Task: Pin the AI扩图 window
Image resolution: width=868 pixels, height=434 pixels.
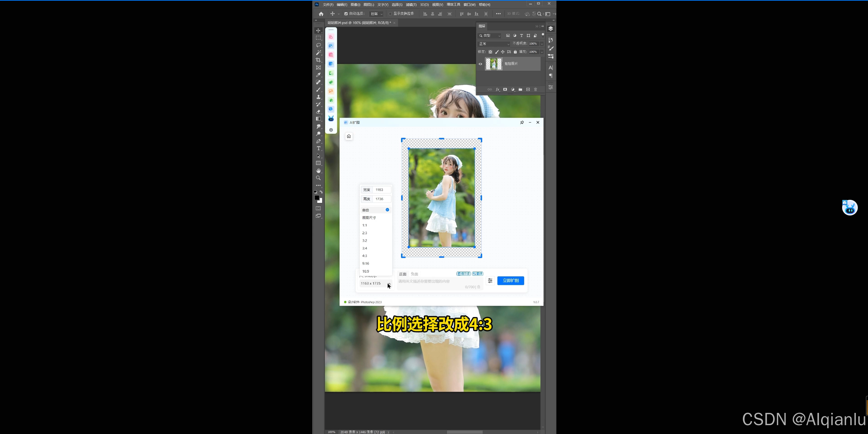Action: [x=522, y=123]
